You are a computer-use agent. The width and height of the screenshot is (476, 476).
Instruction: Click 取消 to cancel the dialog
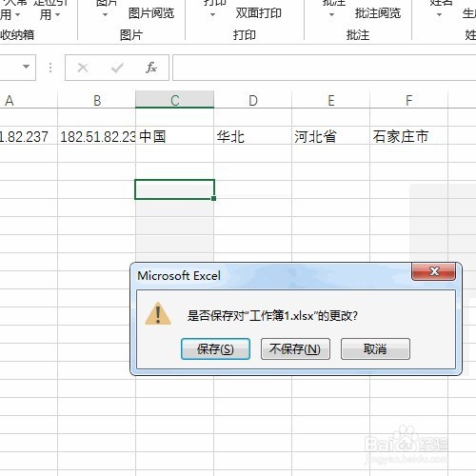coord(375,348)
